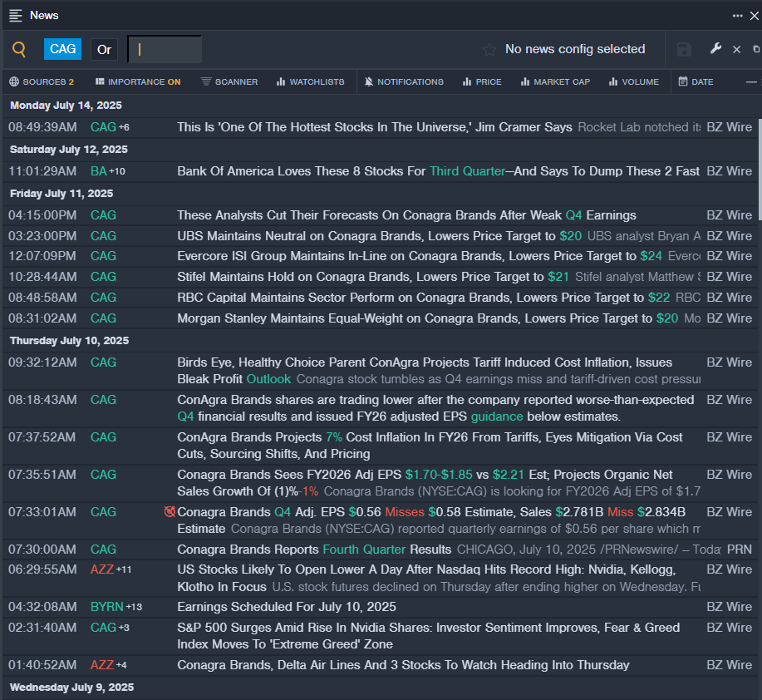Click the alert icon beside the Q4 EPS headline
This screenshot has width=762, height=700.
click(170, 511)
